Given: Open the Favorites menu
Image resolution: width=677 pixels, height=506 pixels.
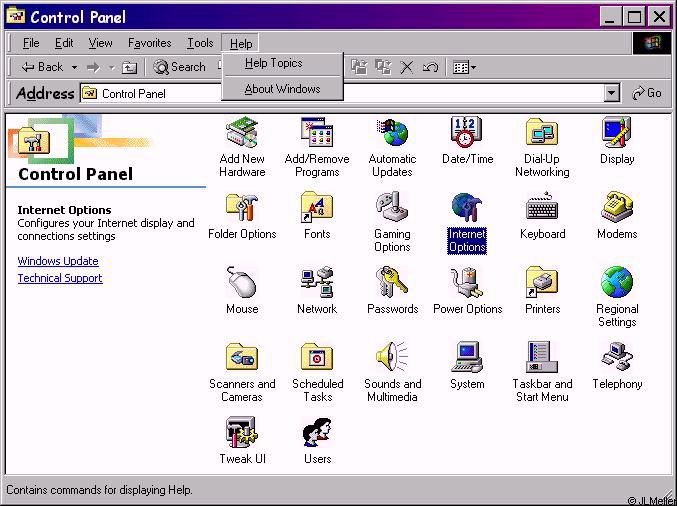Looking at the screenshot, I should [149, 43].
